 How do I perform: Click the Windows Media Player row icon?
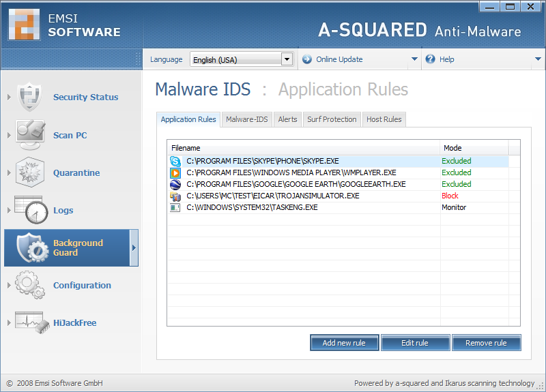176,172
